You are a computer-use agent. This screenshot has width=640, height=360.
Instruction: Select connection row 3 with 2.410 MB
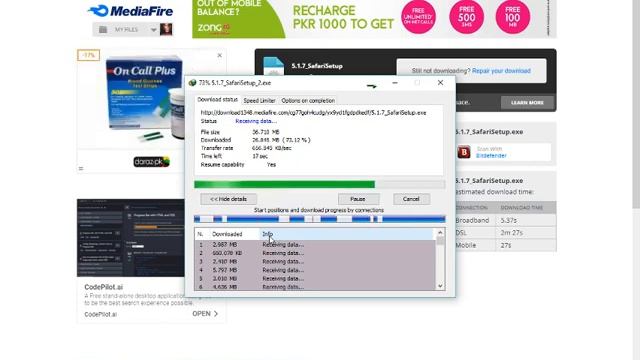coord(315,261)
